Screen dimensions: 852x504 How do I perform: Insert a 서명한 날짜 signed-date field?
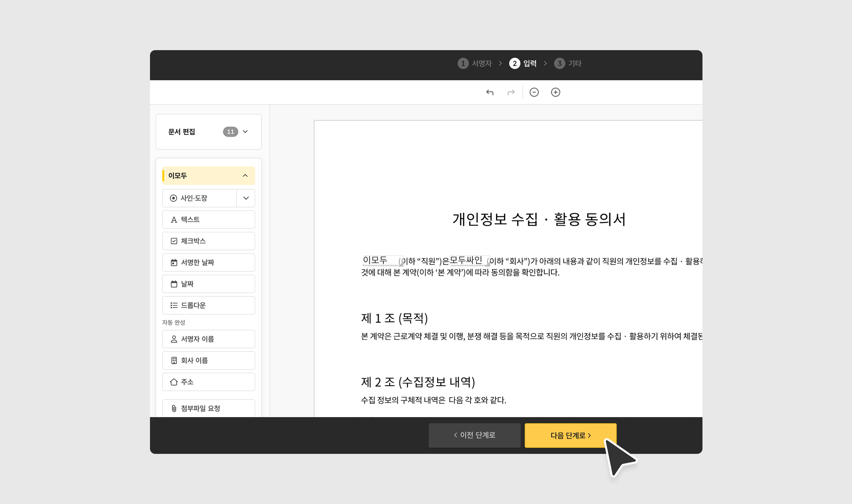pyautogui.click(x=209, y=262)
